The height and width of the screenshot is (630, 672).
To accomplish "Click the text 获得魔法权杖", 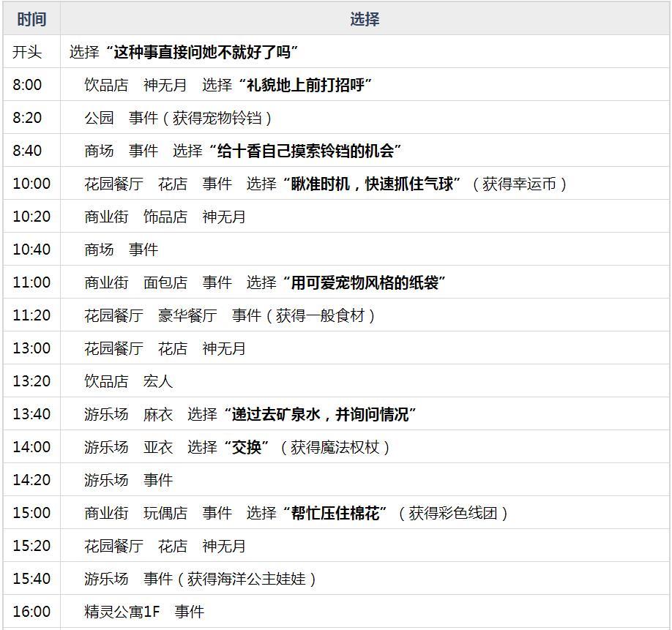I will (x=335, y=447).
